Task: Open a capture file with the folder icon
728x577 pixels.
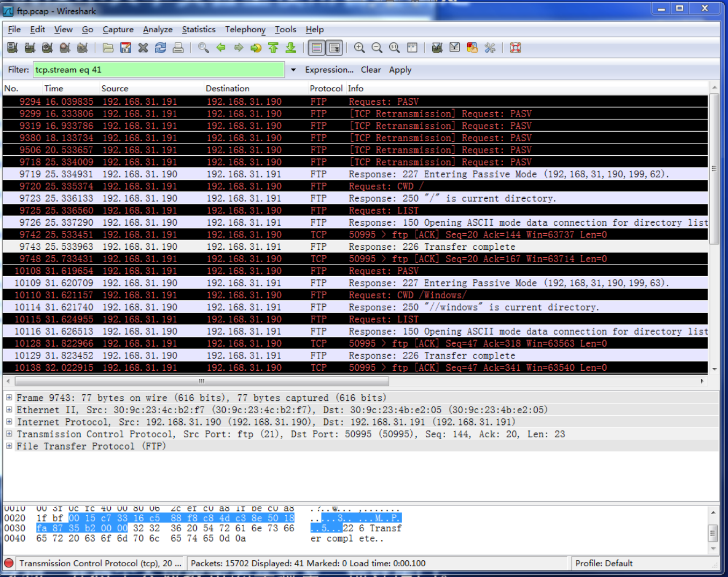Action: point(108,48)
